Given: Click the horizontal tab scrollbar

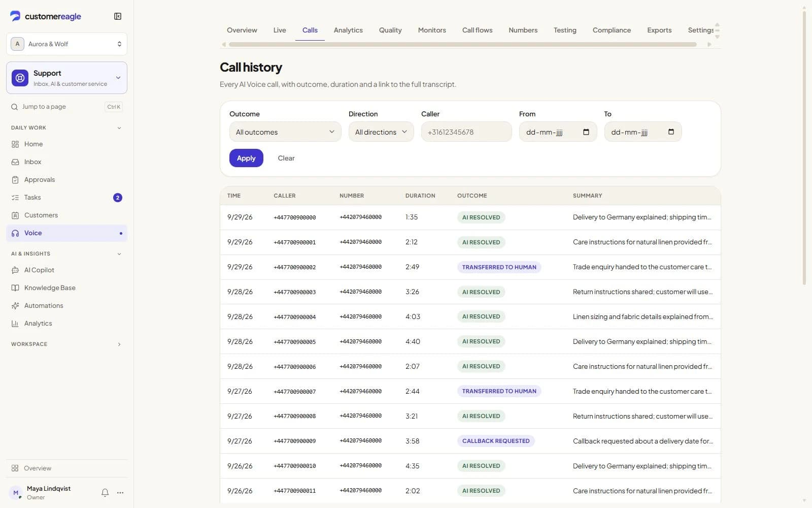Looking at the screenshot, I should coord(463,45).
